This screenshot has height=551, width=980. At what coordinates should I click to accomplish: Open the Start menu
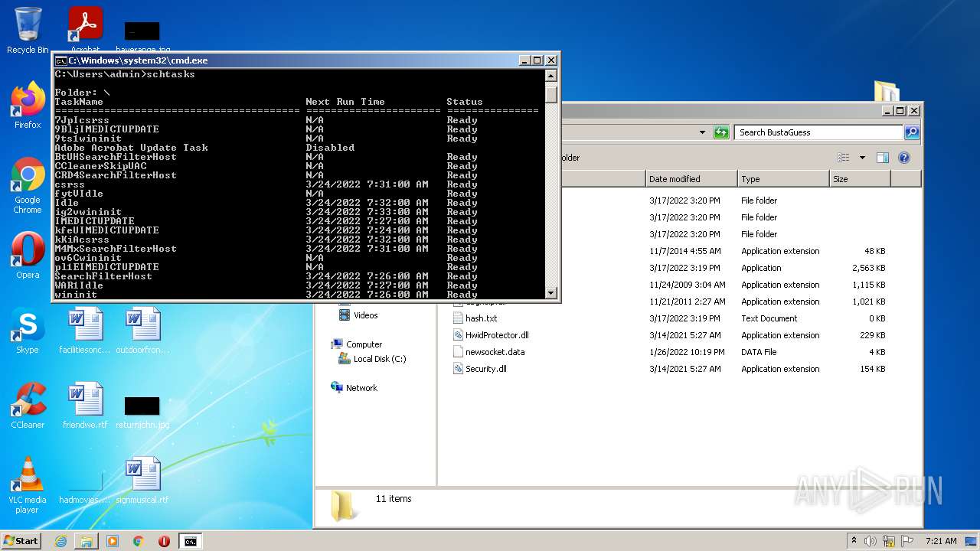tap(21, 541)
